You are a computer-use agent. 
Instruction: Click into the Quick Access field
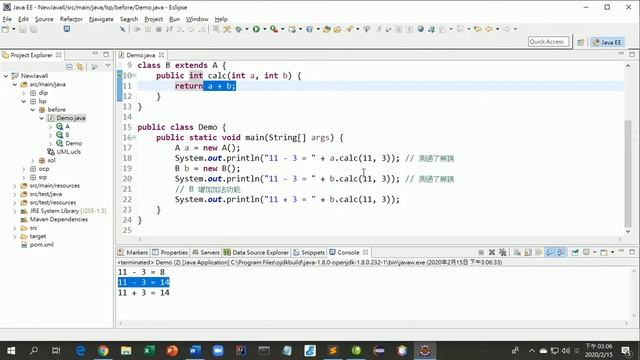click(x=548, y=42)
